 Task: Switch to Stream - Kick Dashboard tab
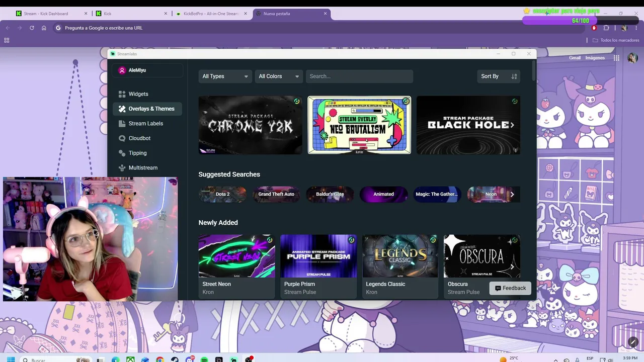[x=51, y=14]
